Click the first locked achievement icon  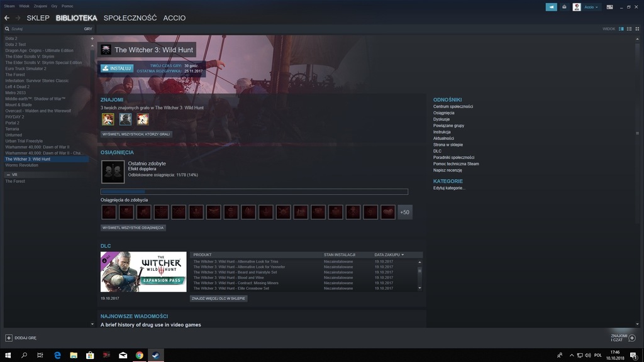(109, 212)
